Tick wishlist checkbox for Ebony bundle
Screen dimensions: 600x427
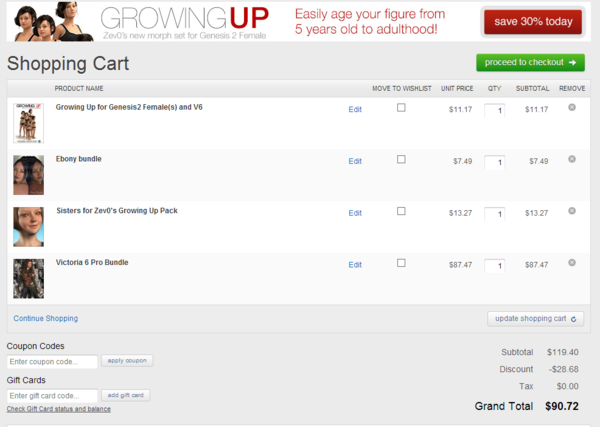coord(401,159)
